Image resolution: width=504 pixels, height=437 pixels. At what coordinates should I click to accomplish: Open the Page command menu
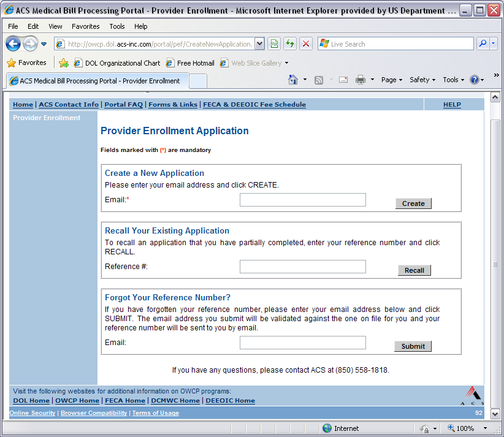coord(392,80)
